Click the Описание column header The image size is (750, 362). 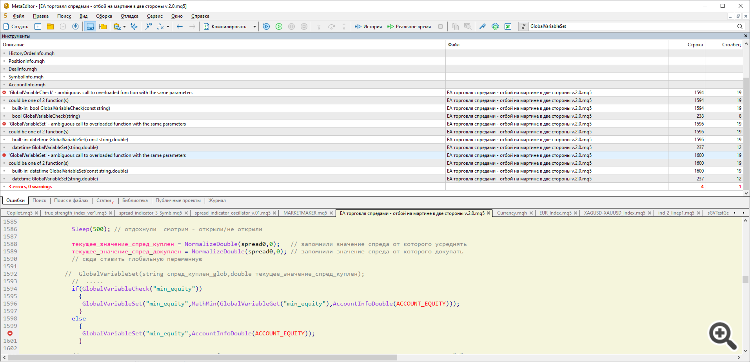pos(223,44)
